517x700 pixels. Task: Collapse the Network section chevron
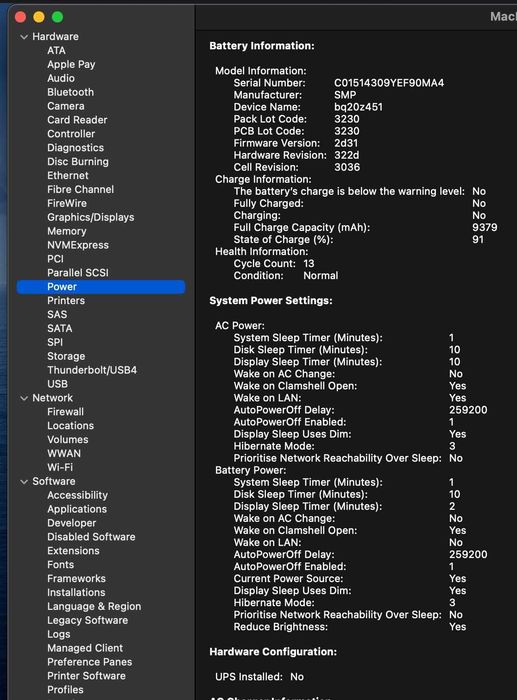coord(24,398)
